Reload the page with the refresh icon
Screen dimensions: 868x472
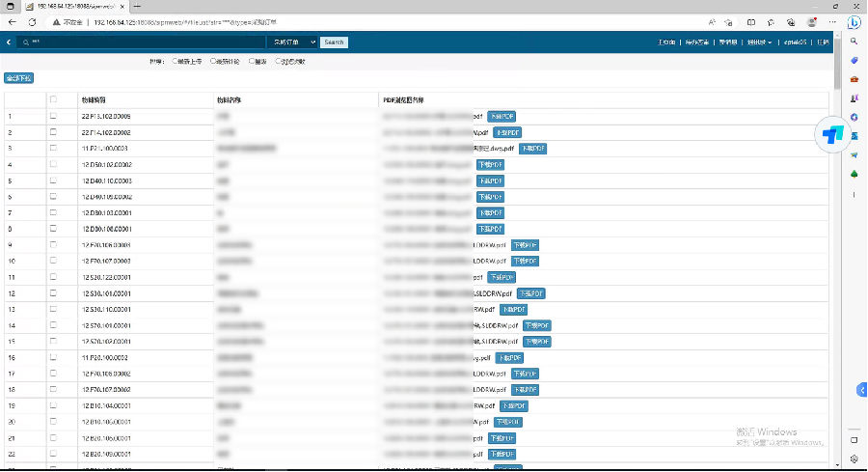click(32, 22)
